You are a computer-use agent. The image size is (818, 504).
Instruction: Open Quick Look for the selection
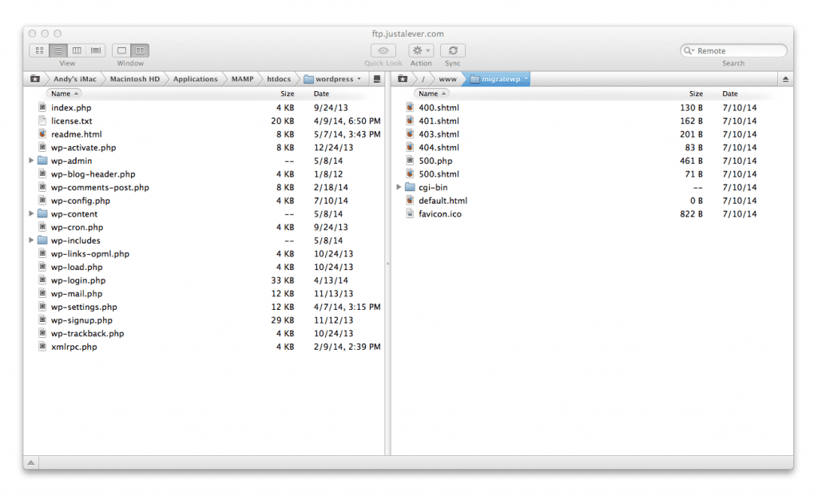pyautogui.click(x=383, y=50)
